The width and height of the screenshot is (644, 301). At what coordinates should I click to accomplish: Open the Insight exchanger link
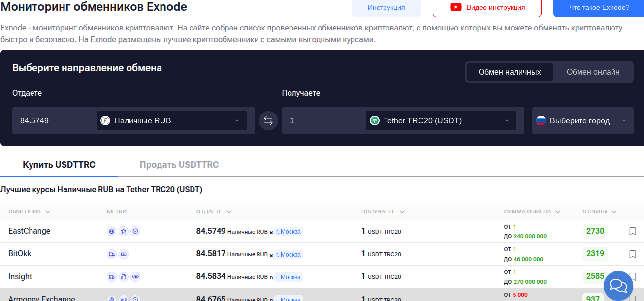[x=20, y=277]
